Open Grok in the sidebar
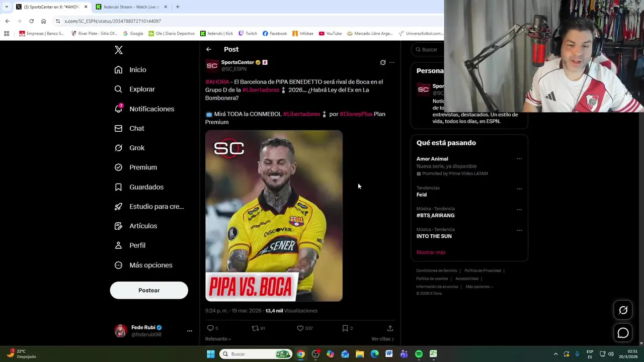 [130, 148]
